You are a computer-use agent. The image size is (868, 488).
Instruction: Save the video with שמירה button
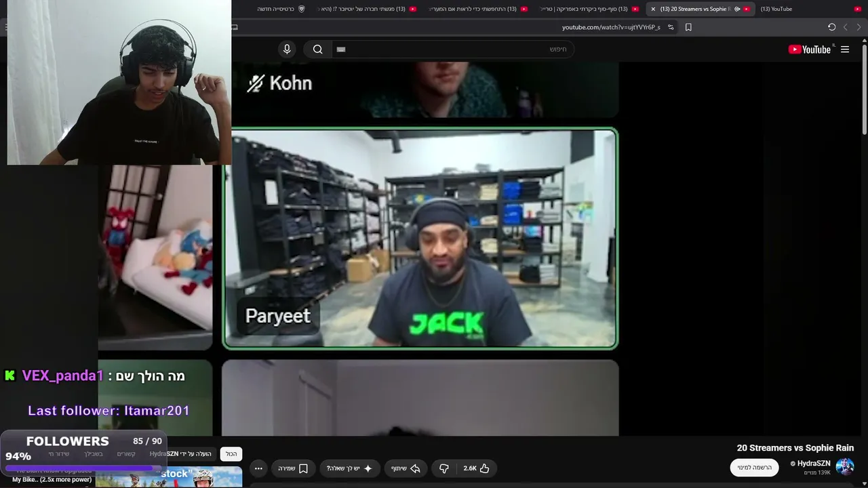(293, 468)
